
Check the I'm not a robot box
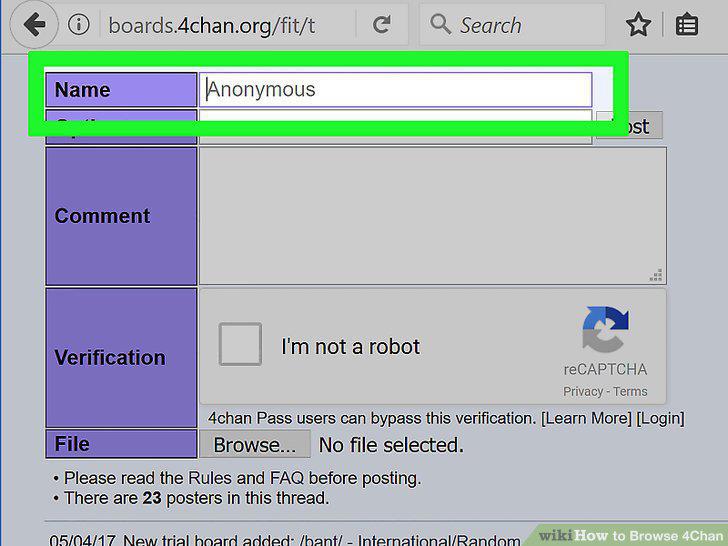240,344
